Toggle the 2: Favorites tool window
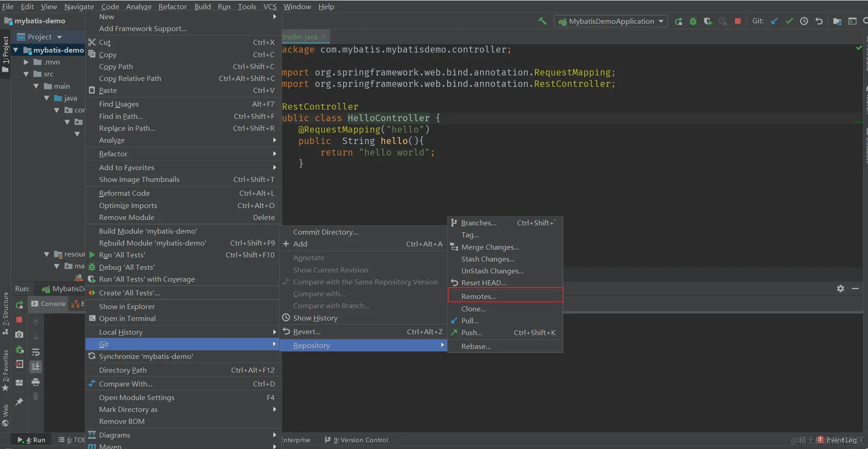 coord(5,370)
